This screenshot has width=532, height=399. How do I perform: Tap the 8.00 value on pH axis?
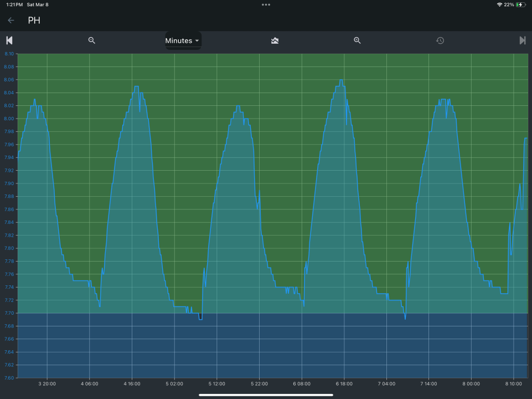tap(9, 119)
